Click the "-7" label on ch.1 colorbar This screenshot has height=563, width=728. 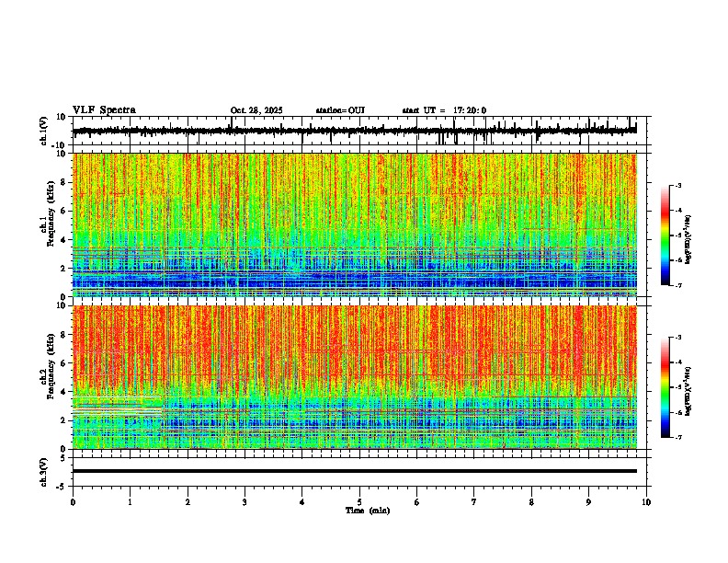point(677,285)
